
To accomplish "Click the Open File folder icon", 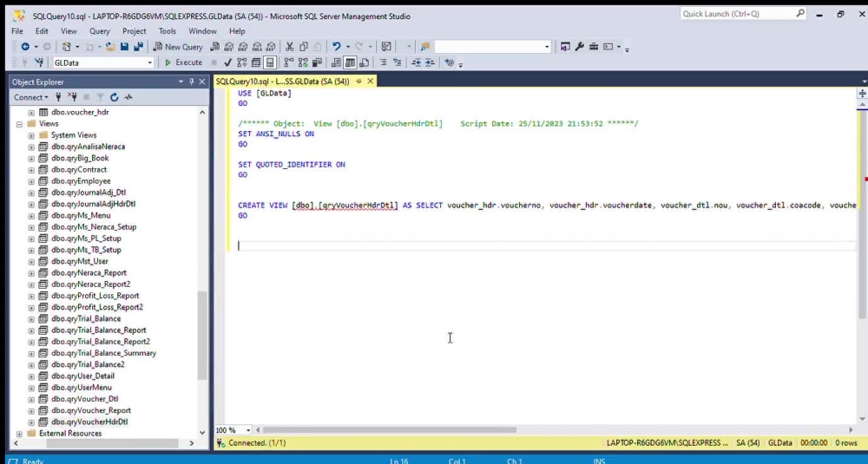I will click(x=111, y=47).
